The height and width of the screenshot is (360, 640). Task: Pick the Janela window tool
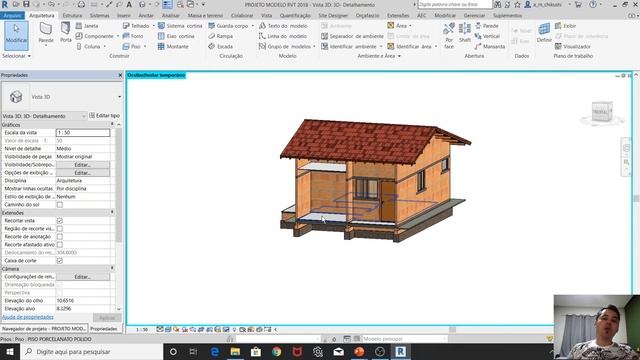[x=87, y=26]
